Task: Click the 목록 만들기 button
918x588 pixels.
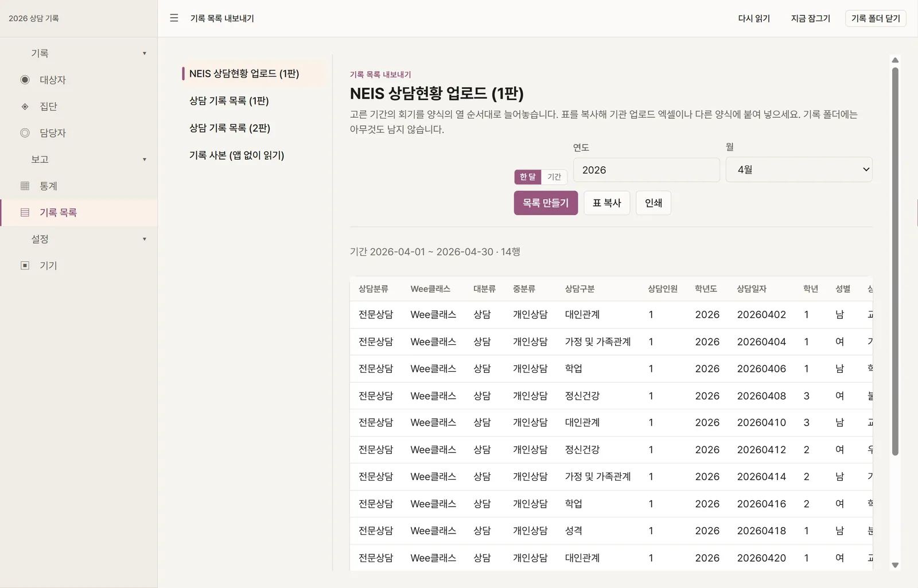Action: (x=546, y=203)
